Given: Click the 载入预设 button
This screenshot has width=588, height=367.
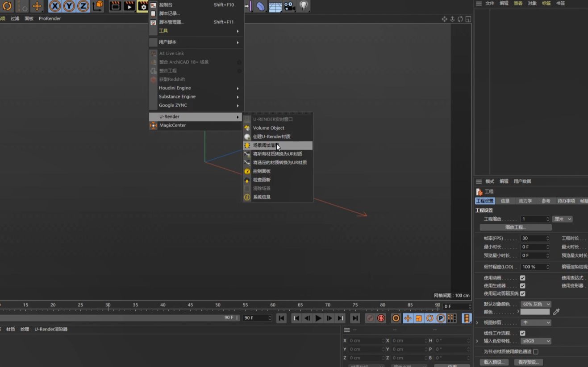Looking at the screenshot, I should (x=494, y=362).
